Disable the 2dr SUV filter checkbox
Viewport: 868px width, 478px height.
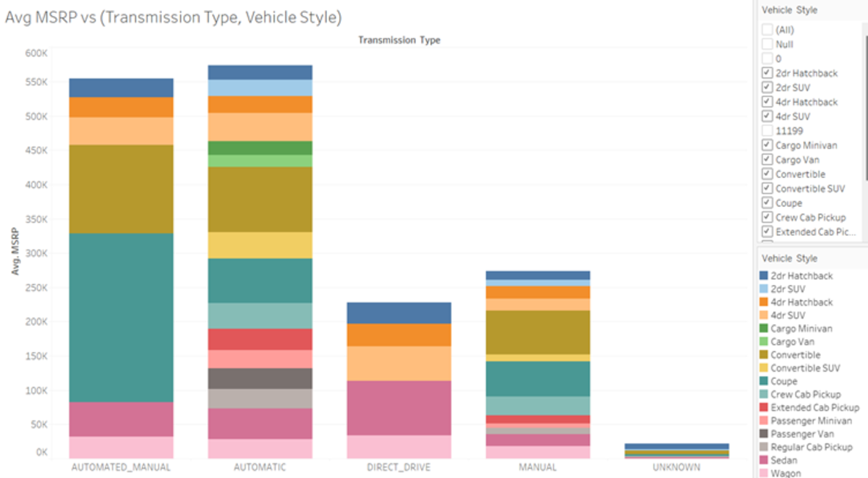(765, 87)
